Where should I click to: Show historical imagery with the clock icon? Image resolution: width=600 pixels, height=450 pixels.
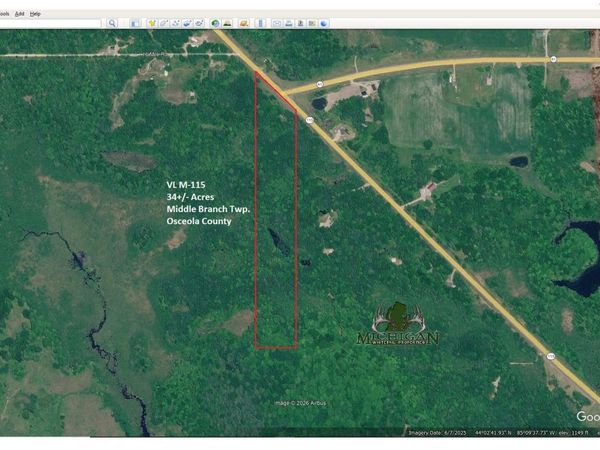[215, 23]
